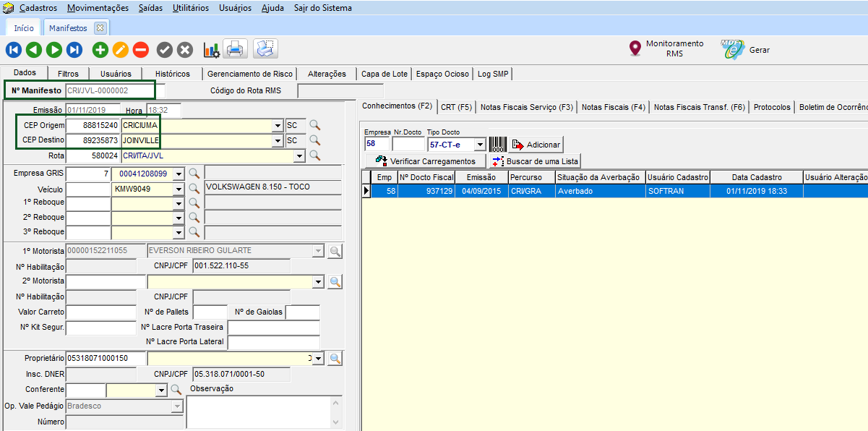Open the Tipo Docto dropdown
This screenshot has height=431, width=868.
479,145
